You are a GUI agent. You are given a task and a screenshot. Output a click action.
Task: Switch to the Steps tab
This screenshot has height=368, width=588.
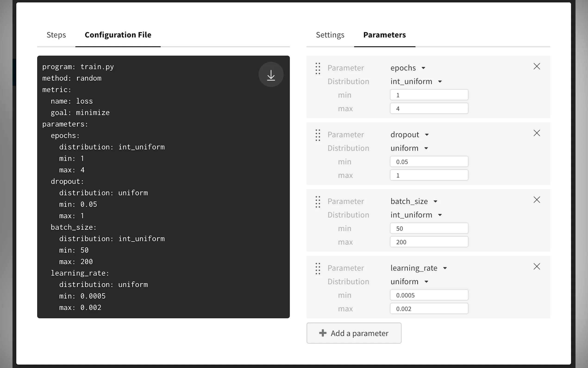coord(56,35)
